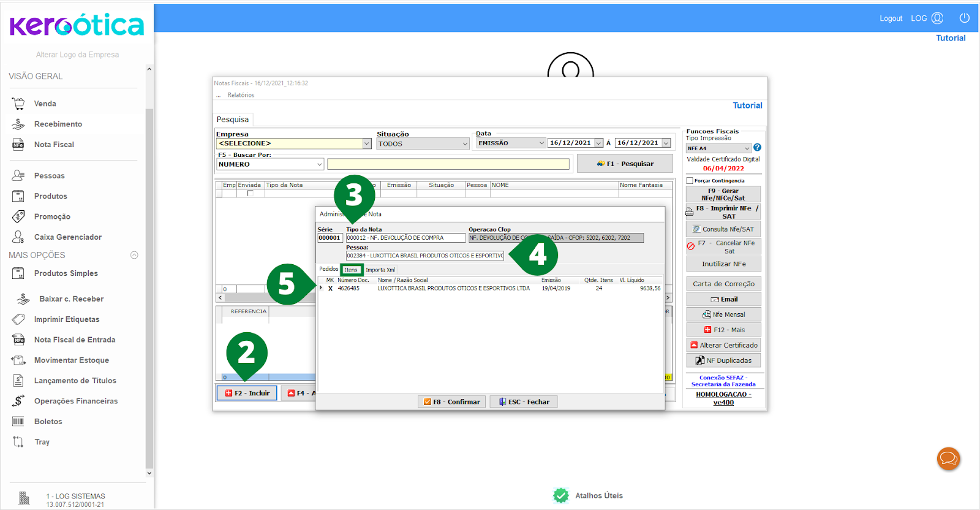Click the Tray icon in sidebar
The height and width of the screenshot is (510, 980).
(x=18, y=442)
